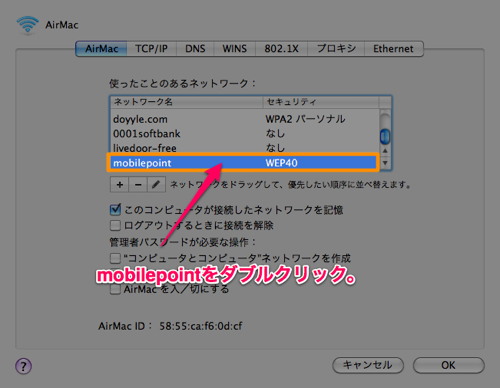Click the WPA2 パーソナル security cell

coord(305,119)
